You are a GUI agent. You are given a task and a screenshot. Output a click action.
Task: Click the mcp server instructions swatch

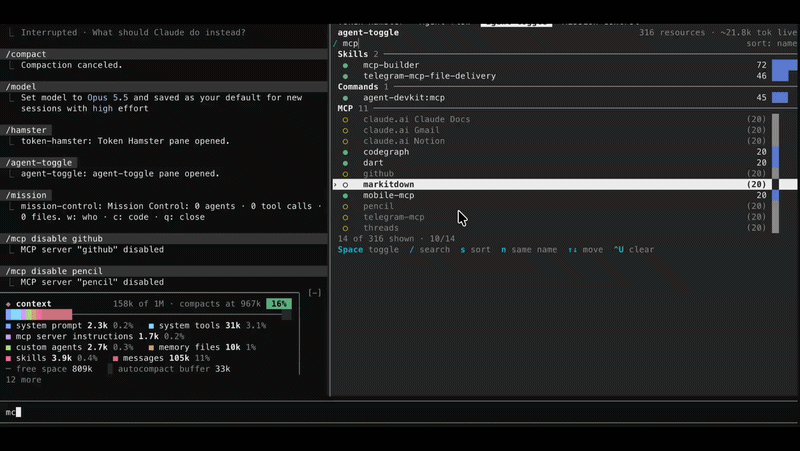[x=8, y=337]
